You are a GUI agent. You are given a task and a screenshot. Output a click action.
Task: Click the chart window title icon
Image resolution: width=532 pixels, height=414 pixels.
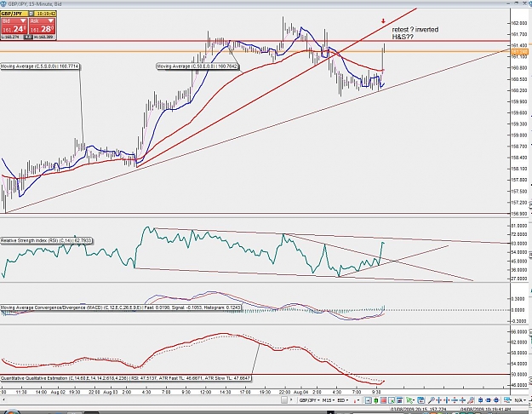coord(3,3)
